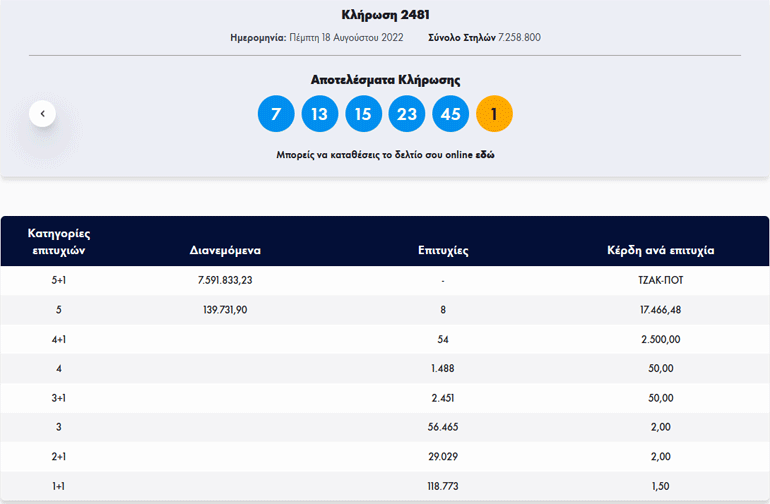Click the 'Διανεμόμενα' column header
Screen dimensions: 770x504
pyautogui.click(x=225, y=250)
